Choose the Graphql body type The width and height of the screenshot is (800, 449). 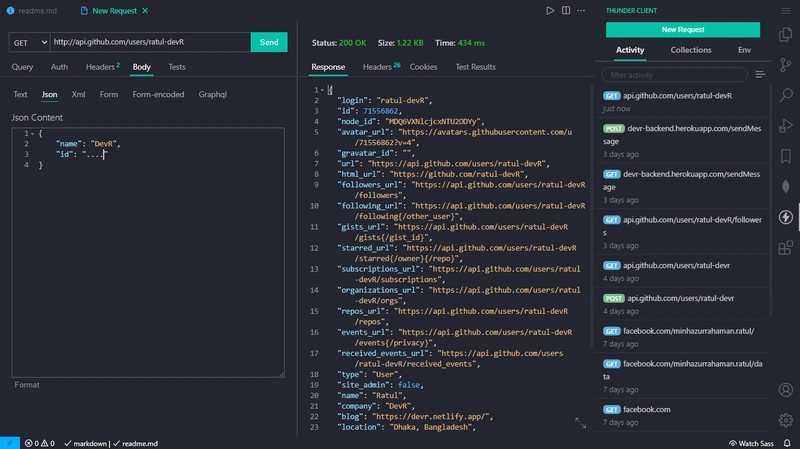pos(213,94)
